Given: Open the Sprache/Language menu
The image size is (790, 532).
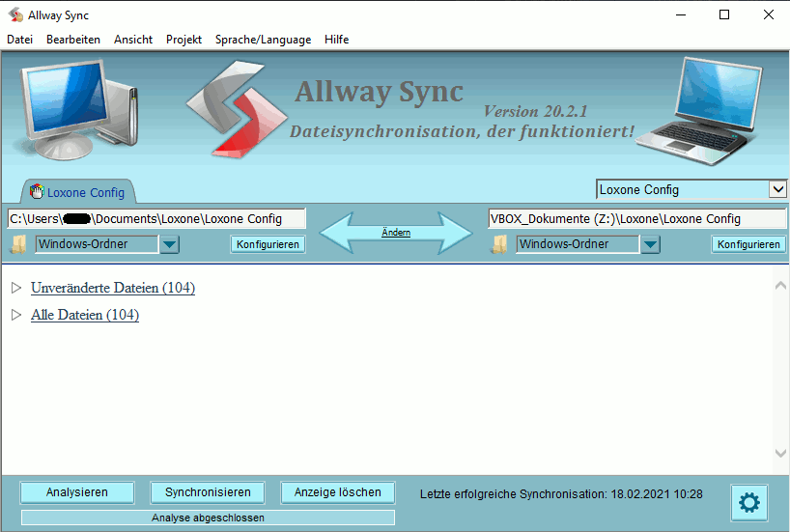Looking at the screenshot, I should click(x=263, y=40).
